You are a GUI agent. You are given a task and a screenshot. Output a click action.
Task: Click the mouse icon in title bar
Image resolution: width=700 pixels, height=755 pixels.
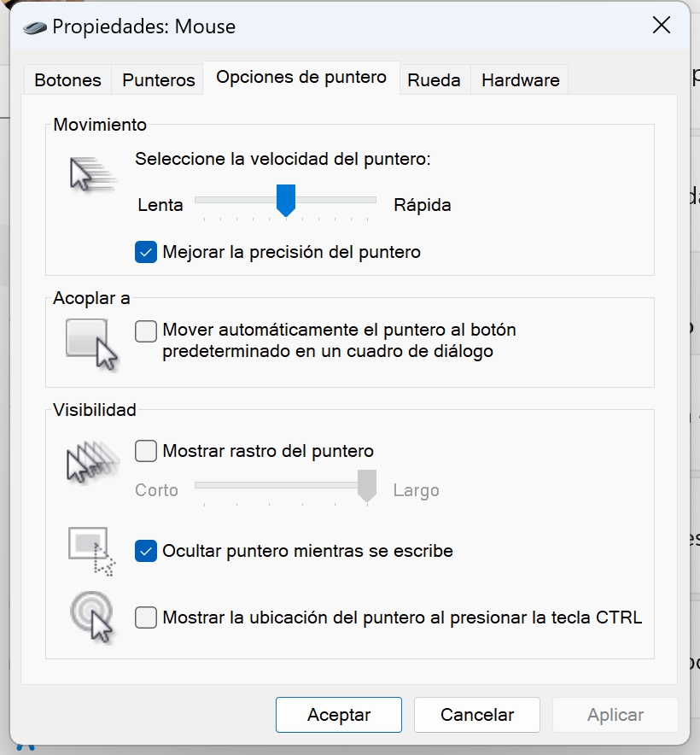pos(36,26)
